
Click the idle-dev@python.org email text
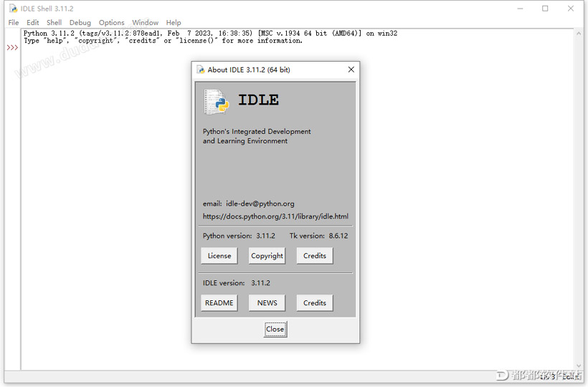click(260, 204)
